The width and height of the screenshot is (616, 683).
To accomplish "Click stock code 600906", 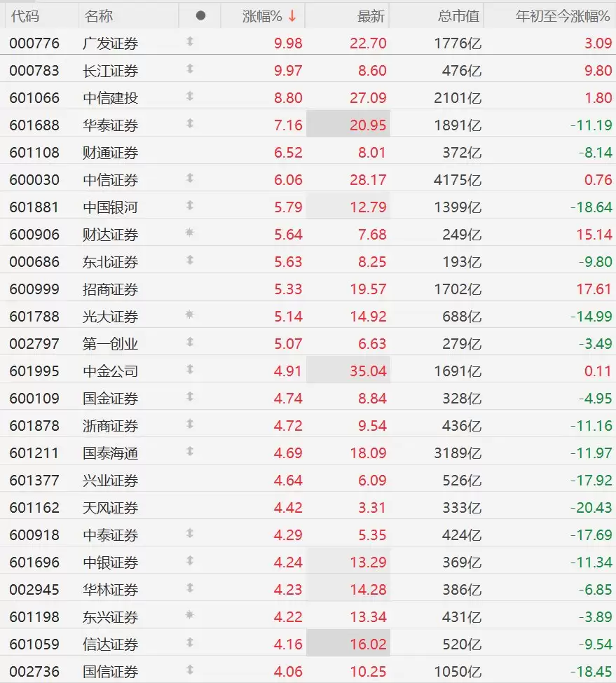I will (x=34, y=235).
